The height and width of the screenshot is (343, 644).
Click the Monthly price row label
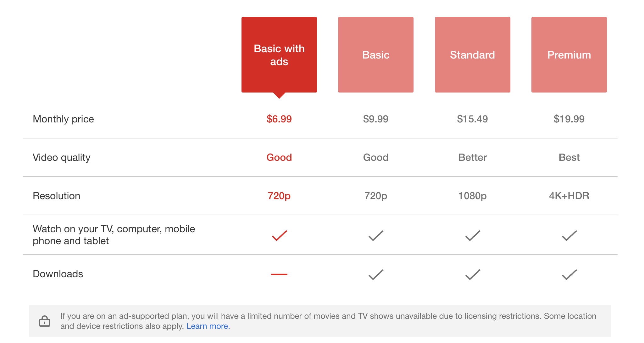click(63, 119)
